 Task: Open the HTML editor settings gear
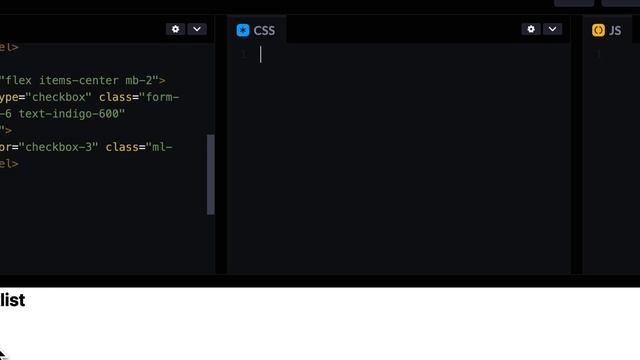(x=176, y=29)
